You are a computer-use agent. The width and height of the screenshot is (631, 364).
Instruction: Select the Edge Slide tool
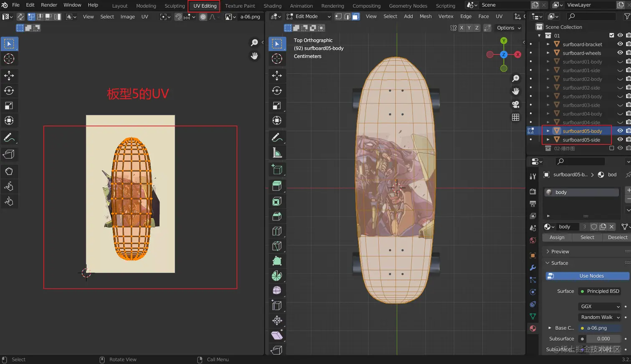point(277,305)
